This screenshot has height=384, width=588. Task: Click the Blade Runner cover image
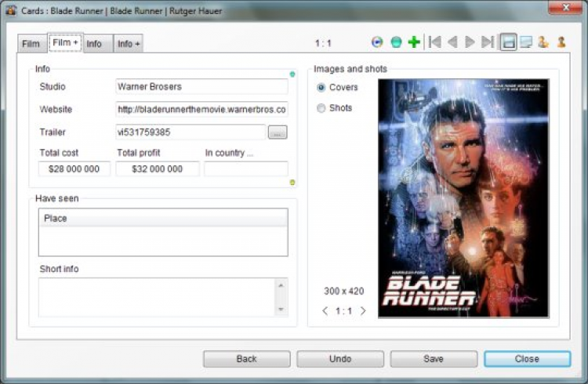click(x=463, y=198)
